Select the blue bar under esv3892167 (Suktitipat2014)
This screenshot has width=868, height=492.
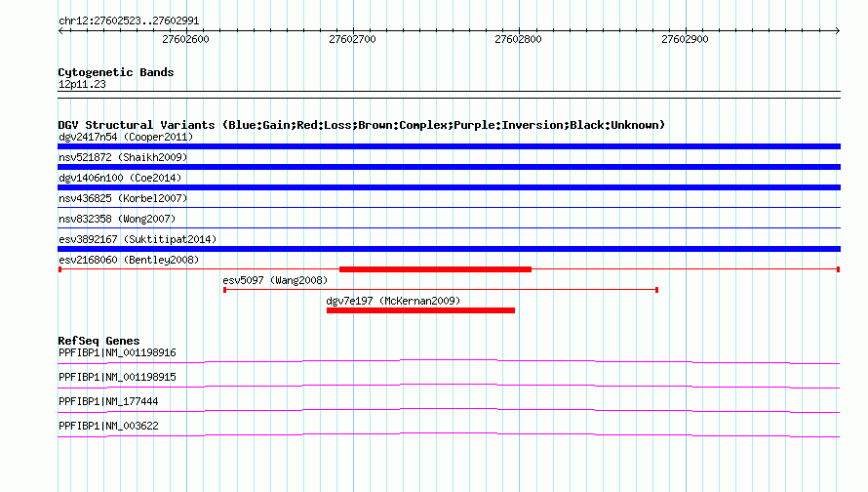click(x=449, y=249)
